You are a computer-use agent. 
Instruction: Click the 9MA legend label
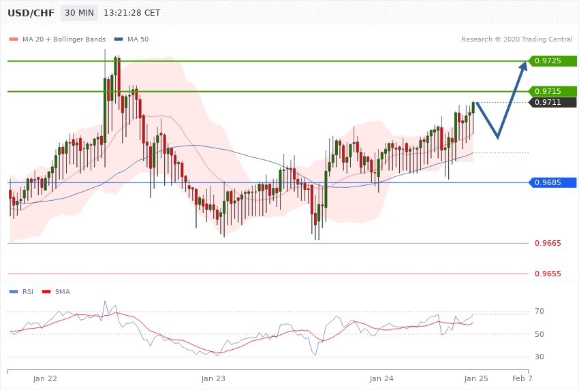[63, 292]
